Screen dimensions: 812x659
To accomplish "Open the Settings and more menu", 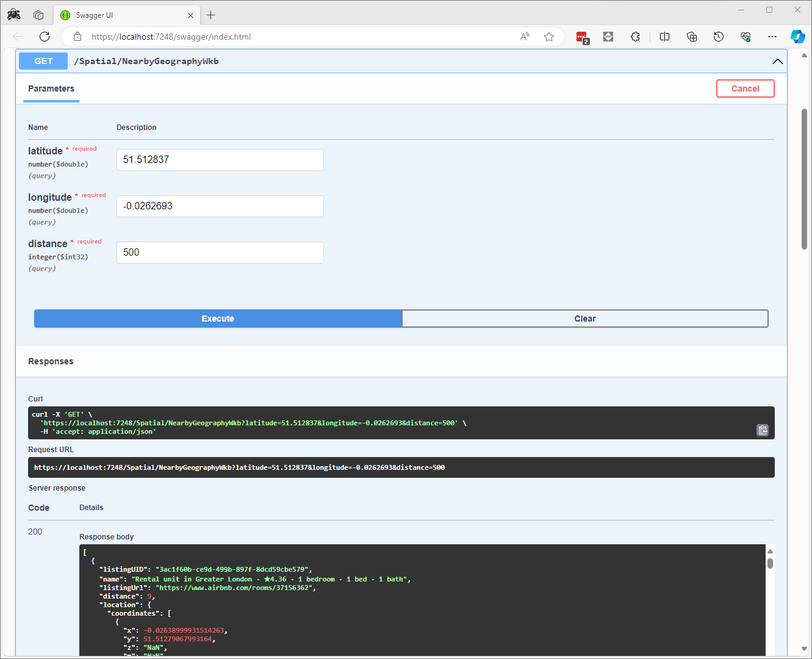I will (772, 37).
